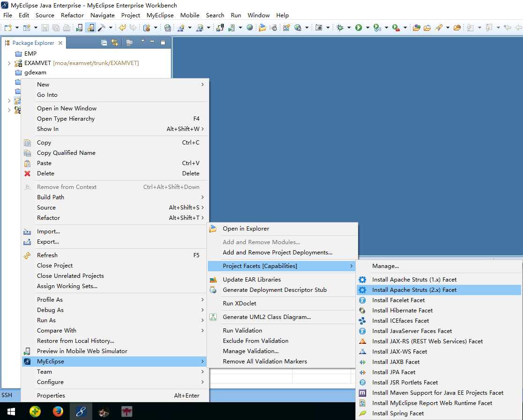Open the MyEclipse menu in menu bar
523x420 pixels.
click(x=160, y=15)
